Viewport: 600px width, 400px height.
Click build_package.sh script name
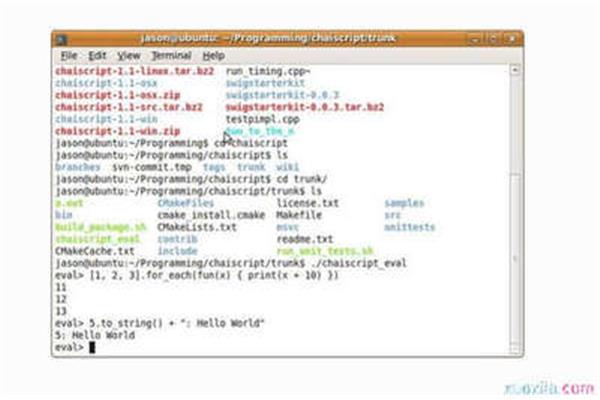pyautogui.click(x=101, y=227)
